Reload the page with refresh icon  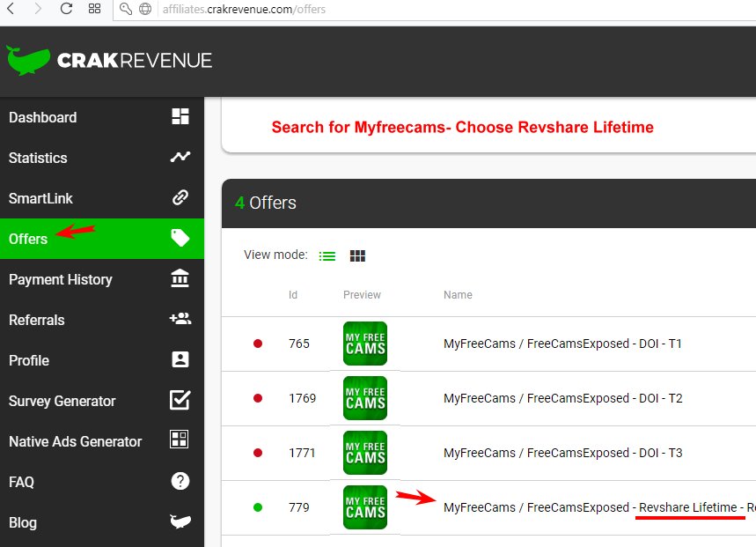67,8
